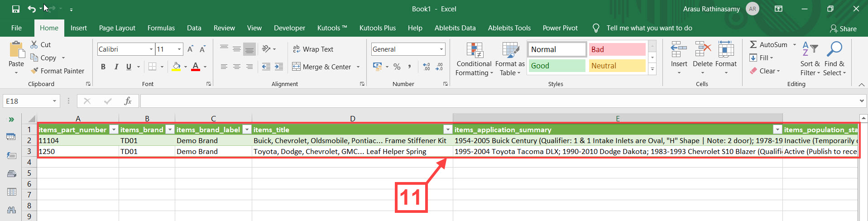Click the Format cells icon
Image resolution: width=868 pixels, height=221 pixels.
click(726, 49)
